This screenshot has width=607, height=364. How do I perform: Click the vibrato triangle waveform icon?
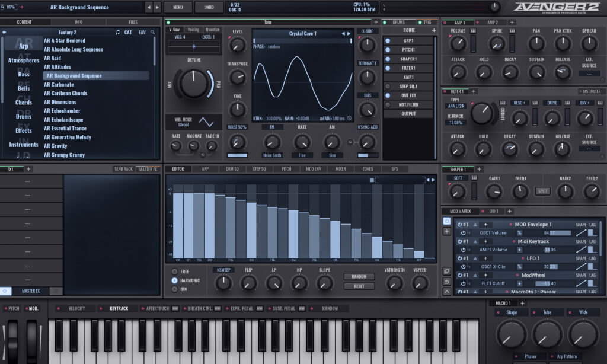[207, 122]
